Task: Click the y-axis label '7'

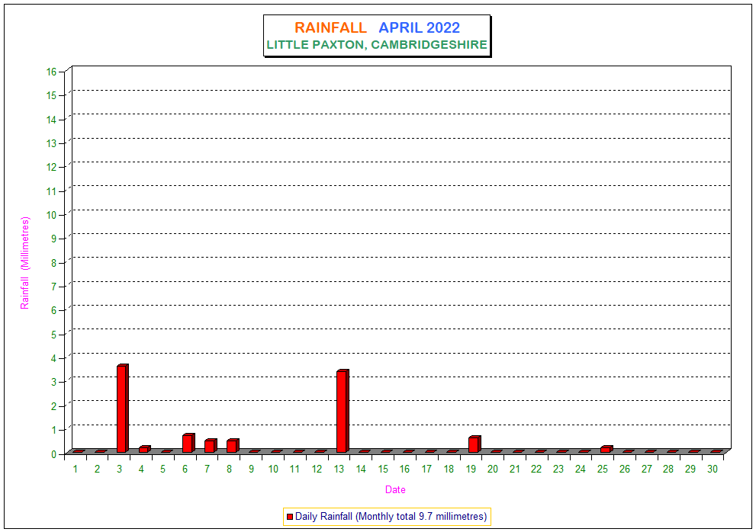Action: pyautogui.click(x=54, y=287)
